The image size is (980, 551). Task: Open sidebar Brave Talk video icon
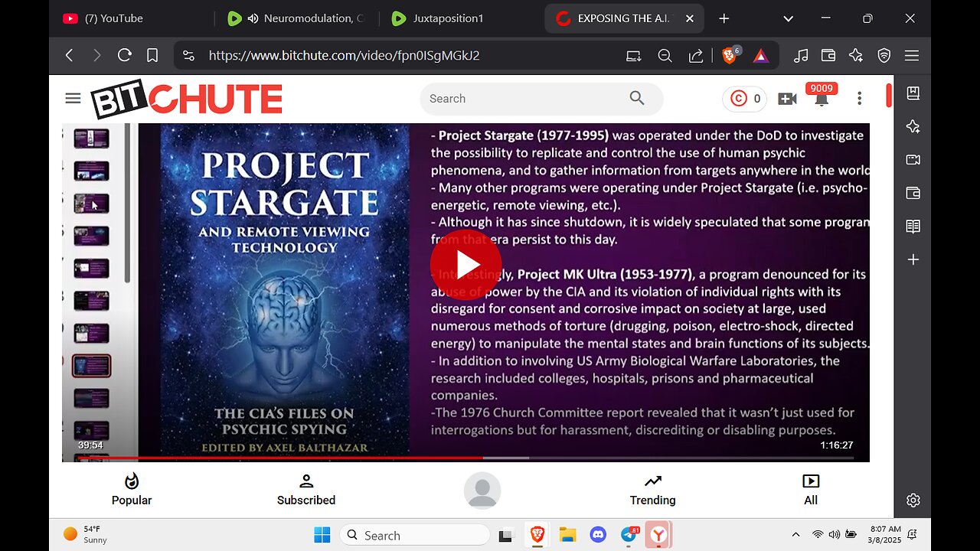pyautogui.click(x=913, y=160)
